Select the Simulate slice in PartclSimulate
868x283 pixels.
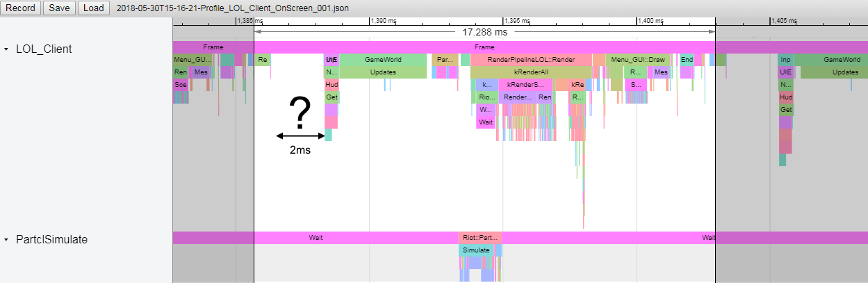tap(476, 250)
